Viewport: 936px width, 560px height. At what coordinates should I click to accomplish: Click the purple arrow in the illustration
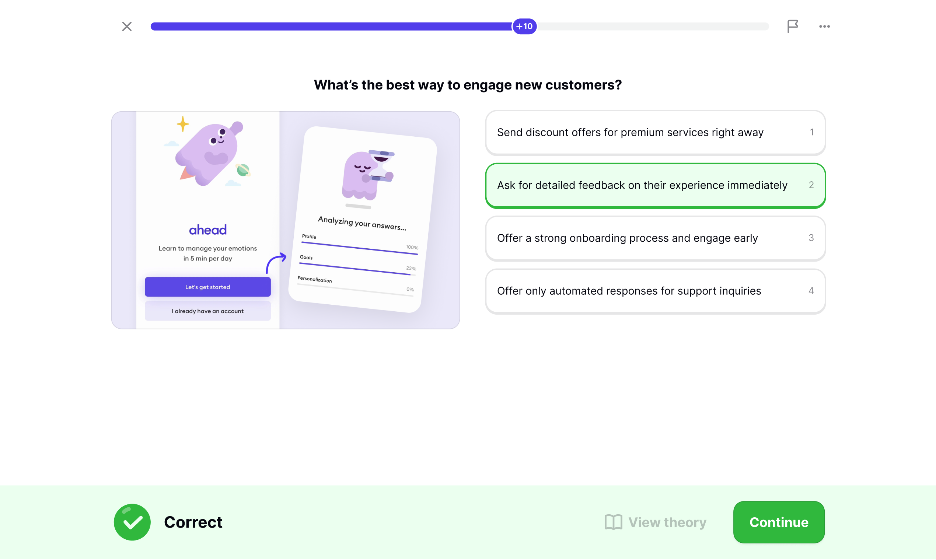coord(277,262)
